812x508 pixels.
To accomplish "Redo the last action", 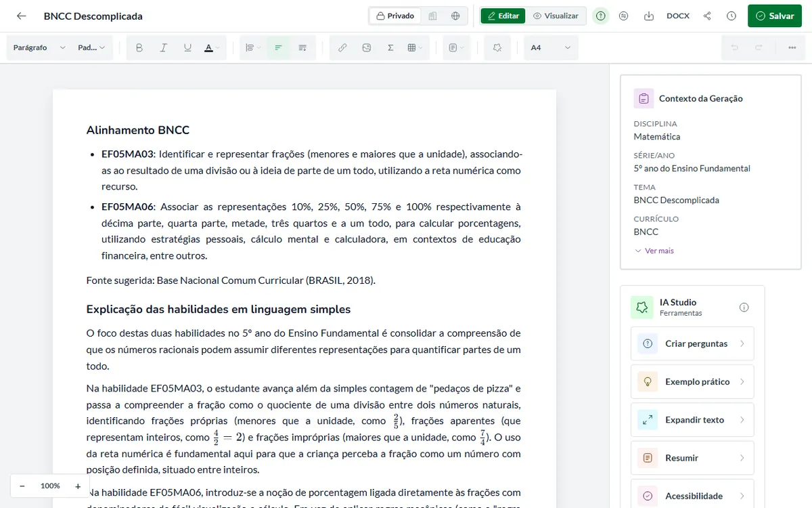I will pyautogui.click(x=759, y=47).
